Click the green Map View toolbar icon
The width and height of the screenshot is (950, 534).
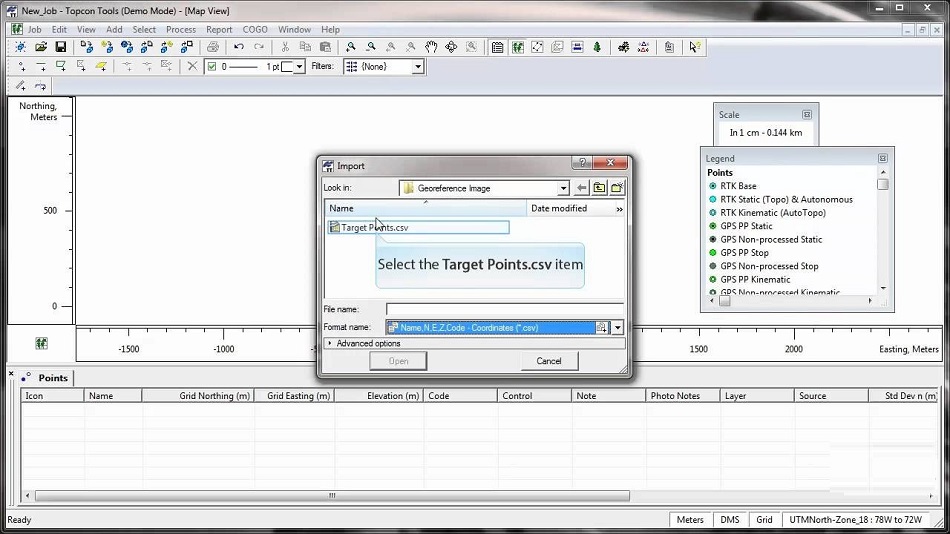coord(517,47)
